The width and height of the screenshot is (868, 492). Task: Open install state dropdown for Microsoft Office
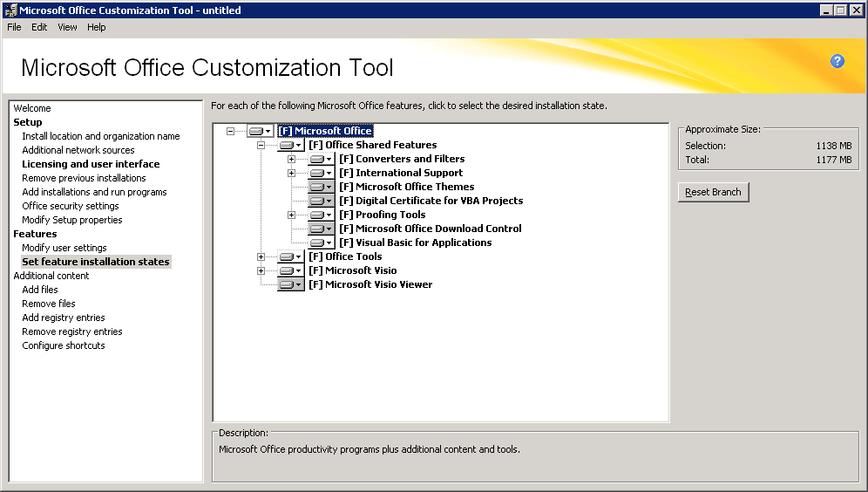[x=261, y=131]
